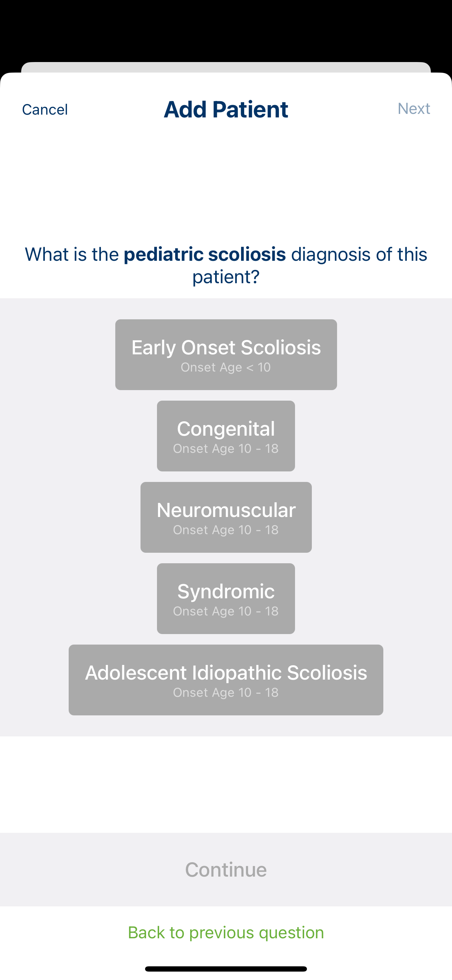Tap Cancel to dismiss Add Patient
The height and width of the screenshot is (980, 452).
[45, 110]
